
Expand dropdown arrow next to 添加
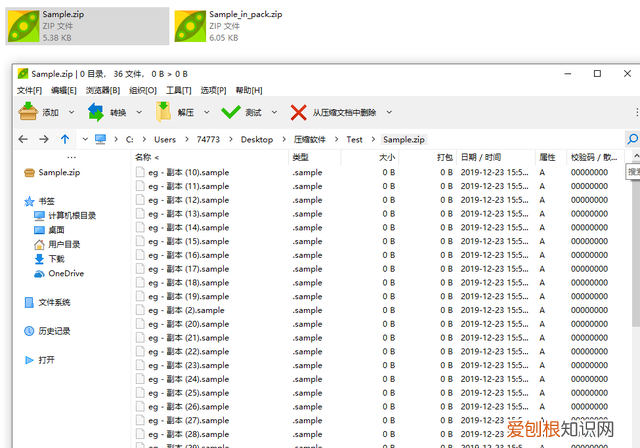pos(72,112)
